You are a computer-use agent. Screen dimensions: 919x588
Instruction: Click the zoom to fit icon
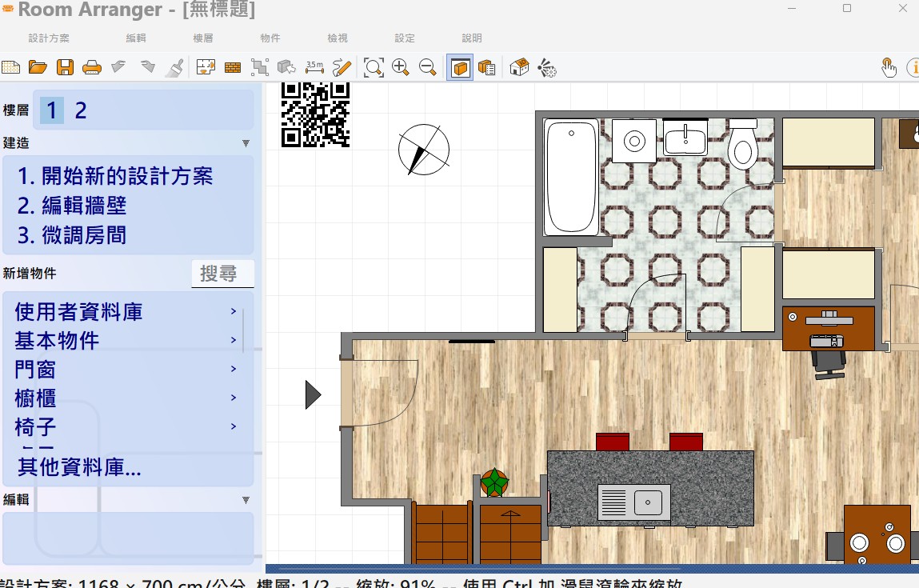374,68
